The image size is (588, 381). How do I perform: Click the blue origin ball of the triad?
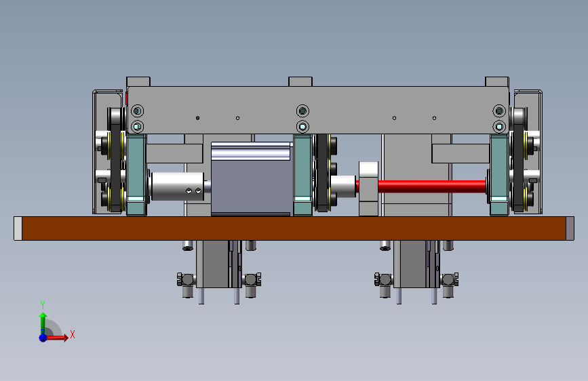coord(43,338)
